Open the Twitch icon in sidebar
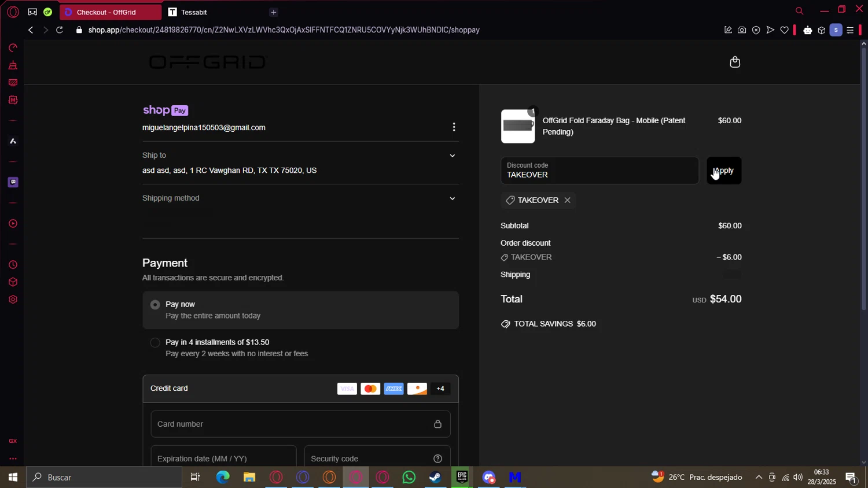Viewport: 868px width, 488px height. [13, 182]
